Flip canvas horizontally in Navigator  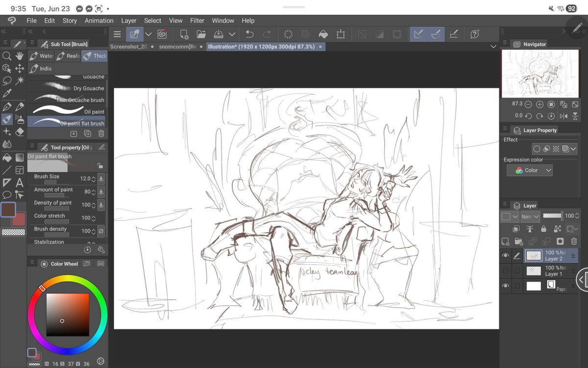563,116
